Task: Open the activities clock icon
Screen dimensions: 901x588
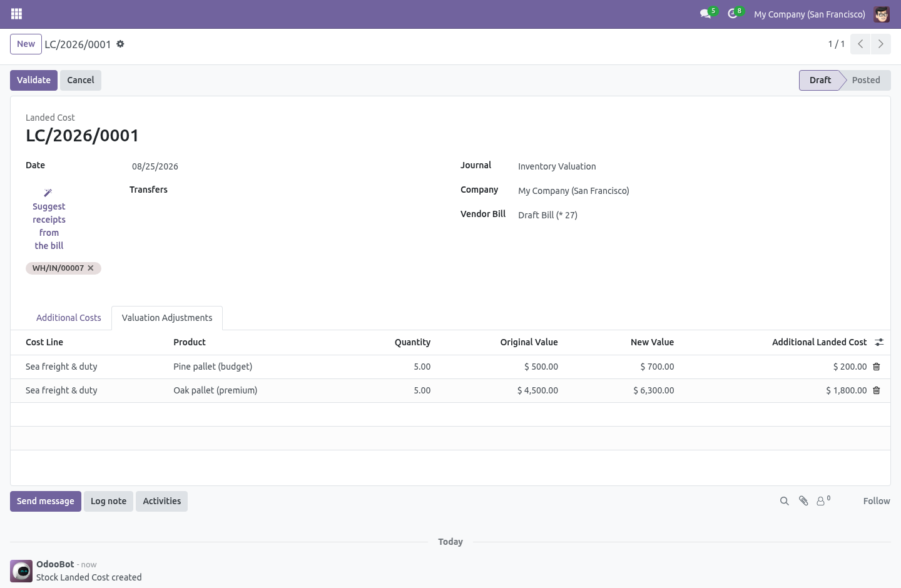Action: (x=733, y=14)
